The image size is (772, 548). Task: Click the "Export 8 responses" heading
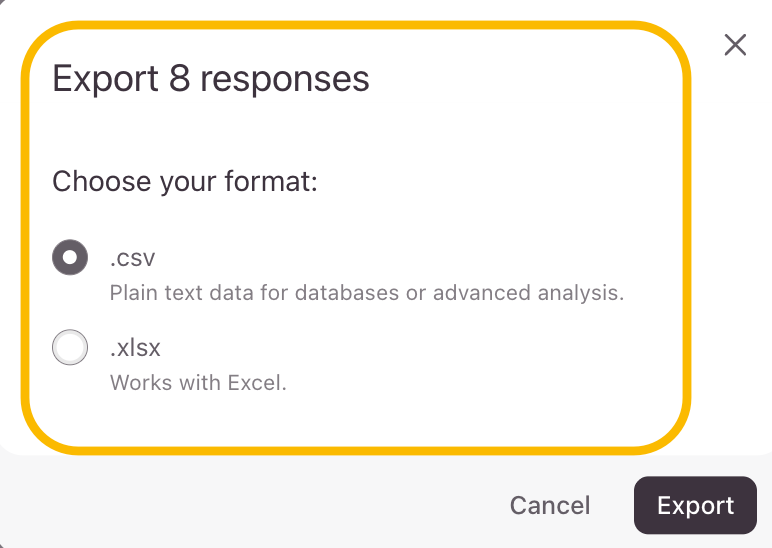pyautogui.click(x=211, y=78)
